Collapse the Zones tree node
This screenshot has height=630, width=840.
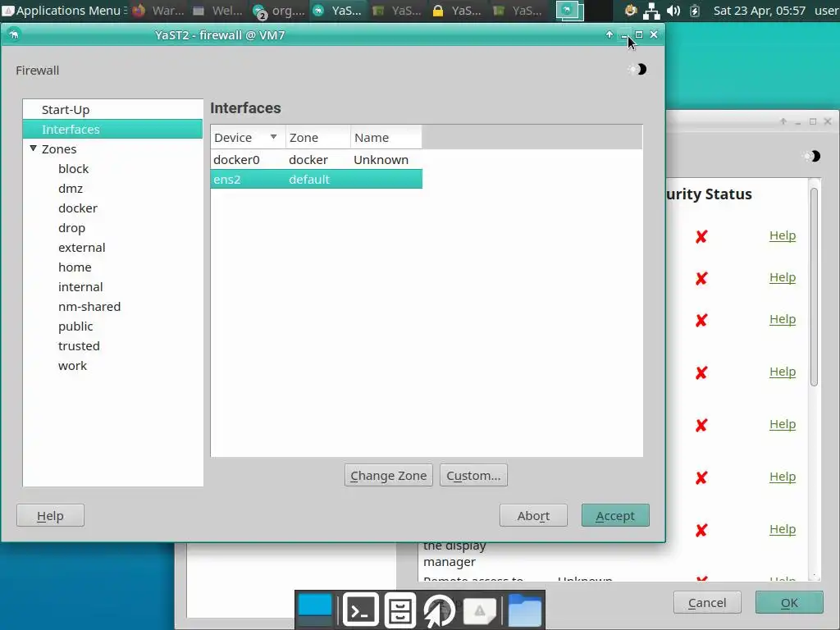pos(33,148)
